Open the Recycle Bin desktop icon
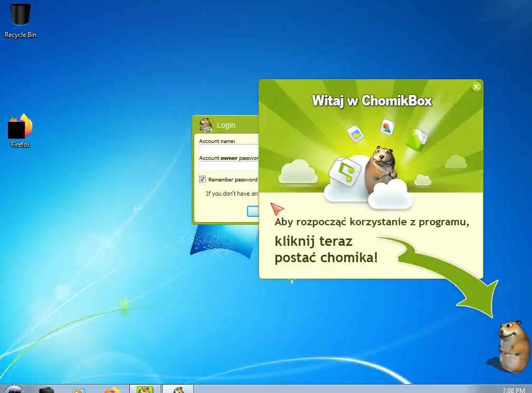This screenshot has height=393, width=532. tap(21, 21)
